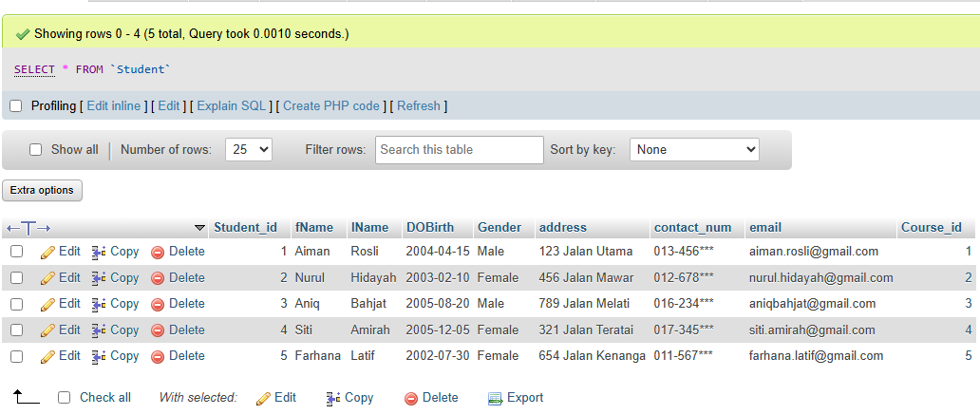This screenshot has width=980, height=415.
Task: Click address cell 654 Jalan Kenanga
Action: (x=592, y=356)
